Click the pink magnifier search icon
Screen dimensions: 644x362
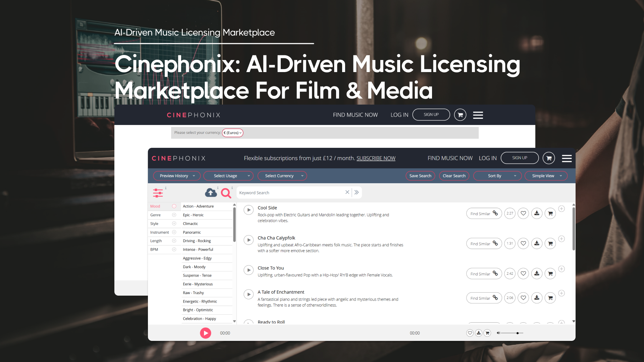pyautogui.click(x=226, y=193)
